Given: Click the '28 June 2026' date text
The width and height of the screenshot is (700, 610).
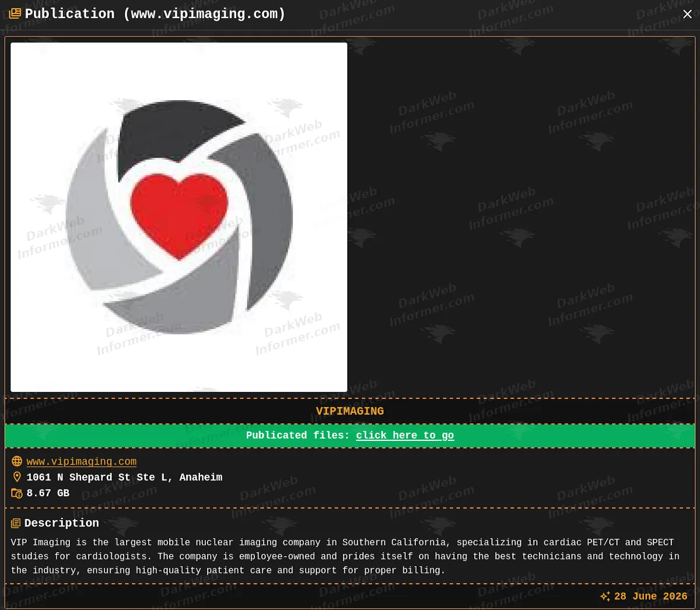Looking at the screenshot, I should (x=651, y=596).
